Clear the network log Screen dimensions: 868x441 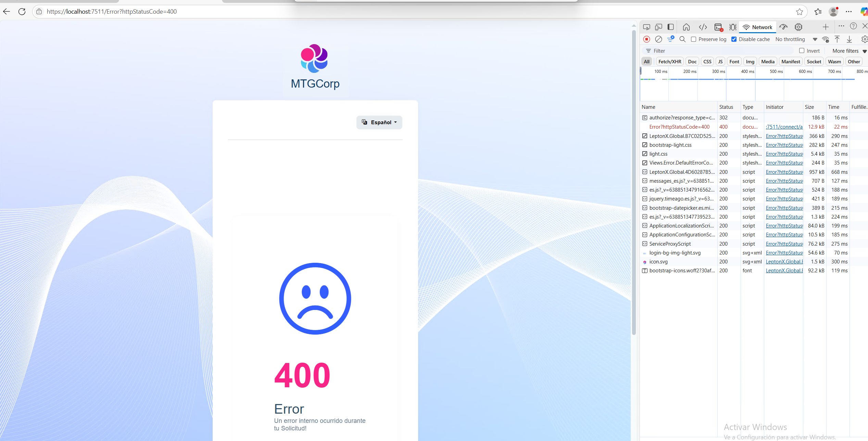658,39
